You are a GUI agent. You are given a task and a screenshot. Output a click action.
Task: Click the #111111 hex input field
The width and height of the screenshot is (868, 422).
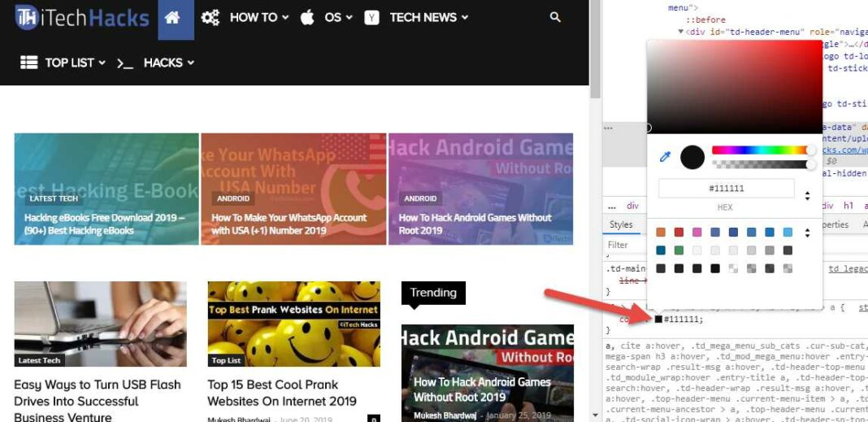[727, 189]
